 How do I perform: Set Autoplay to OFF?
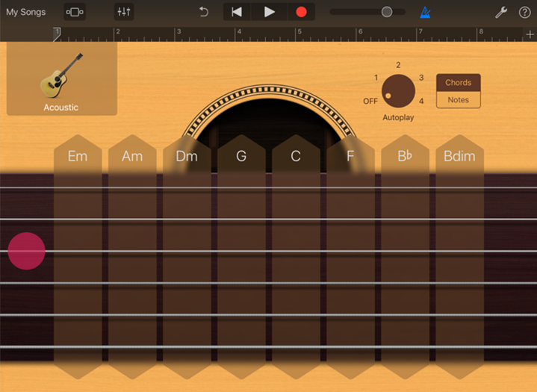point(370,102)
